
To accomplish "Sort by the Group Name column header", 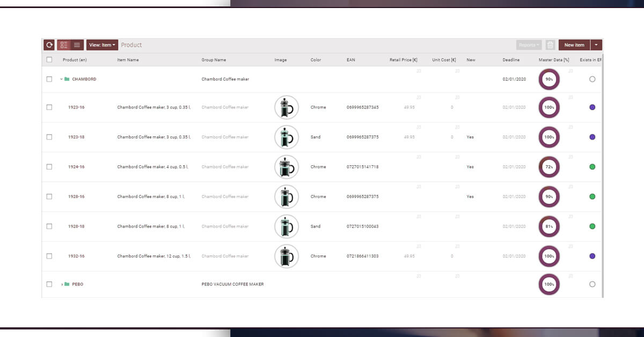I will pos(214,60).
